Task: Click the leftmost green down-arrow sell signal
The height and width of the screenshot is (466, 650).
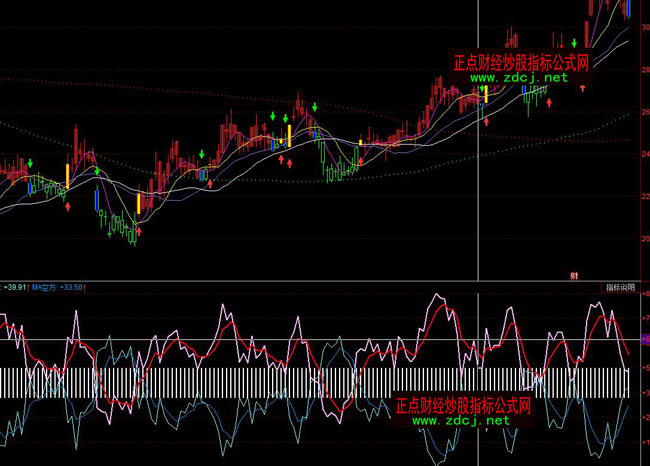Action: pos(30,163)
